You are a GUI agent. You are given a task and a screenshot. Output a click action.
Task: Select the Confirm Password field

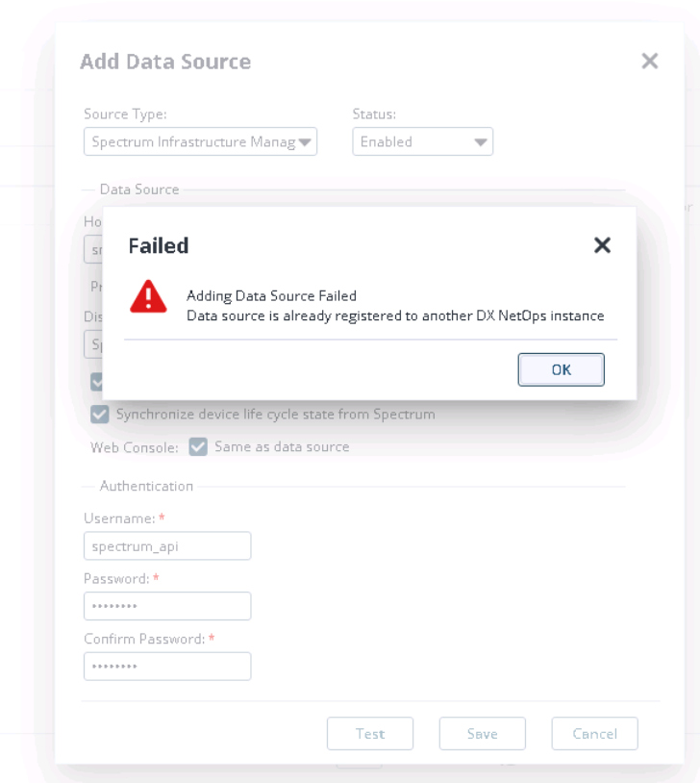(167, 666)
